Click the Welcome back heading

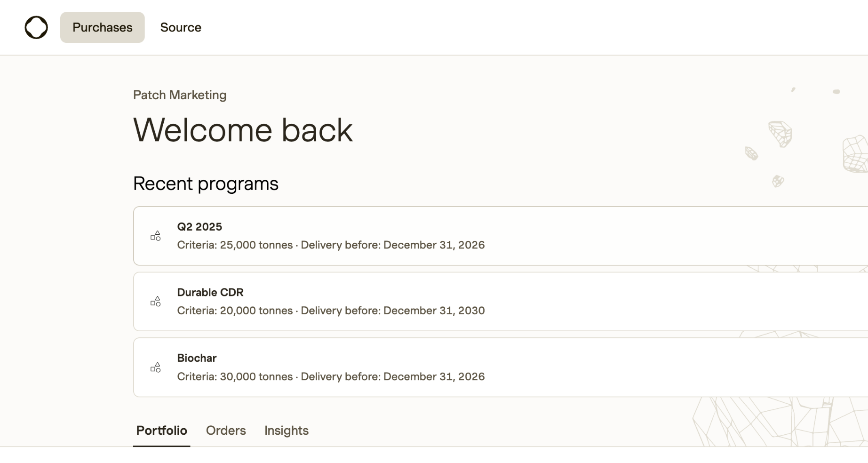(x=243, y=130)
